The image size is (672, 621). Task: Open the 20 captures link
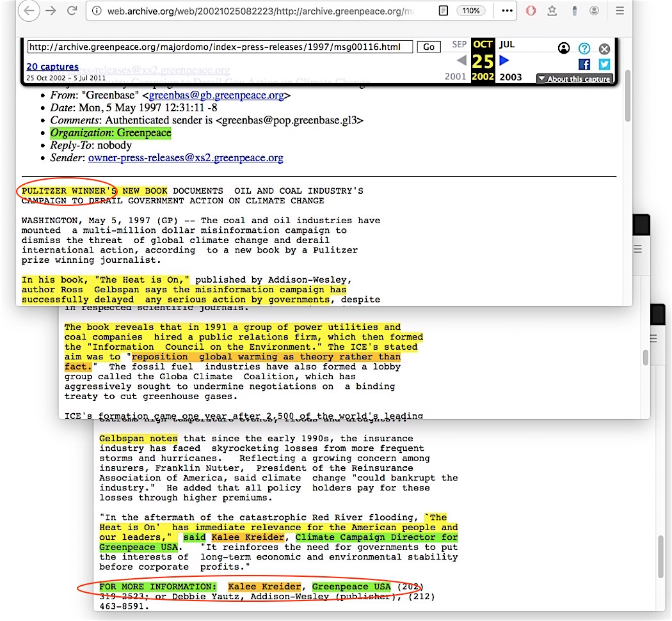click(x=52, y=67)
